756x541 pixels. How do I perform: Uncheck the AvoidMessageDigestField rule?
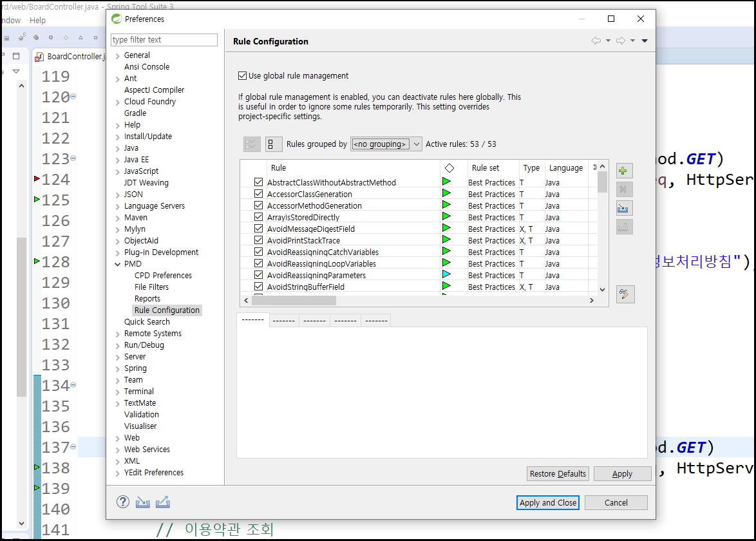pos(258,229)
